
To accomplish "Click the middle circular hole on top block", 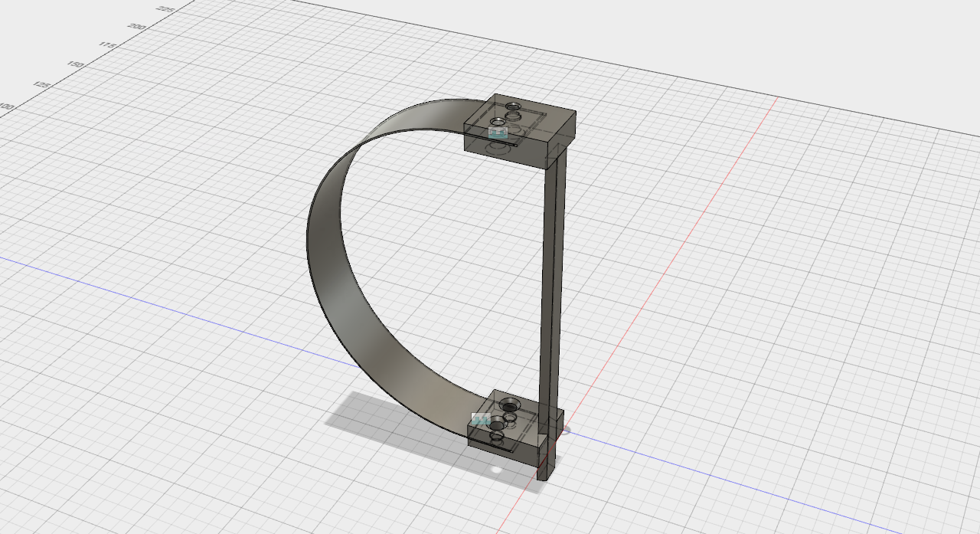I will [513, 116].
